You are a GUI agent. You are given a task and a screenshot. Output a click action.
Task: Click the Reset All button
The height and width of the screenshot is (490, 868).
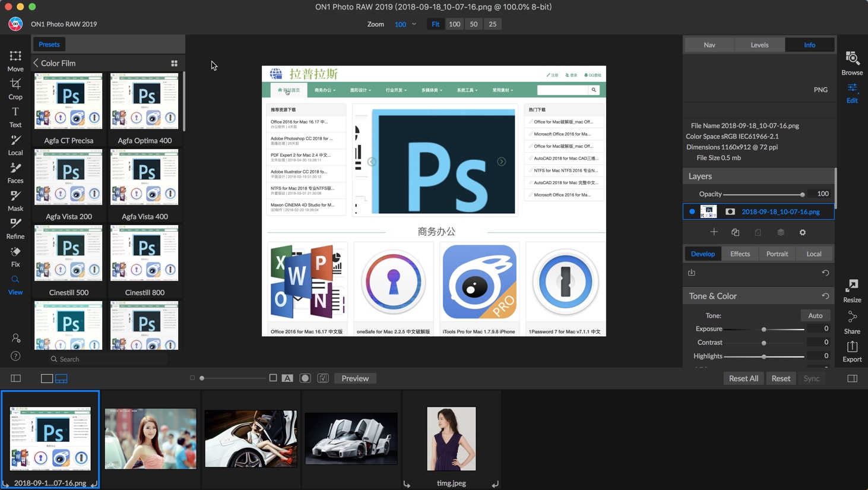743,378
